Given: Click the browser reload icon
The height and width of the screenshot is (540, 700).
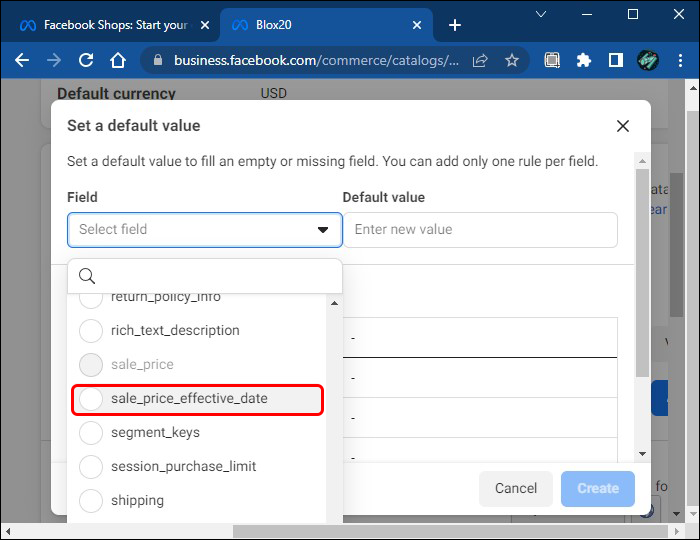Looking at the screenshot, I should click(86, 60).
